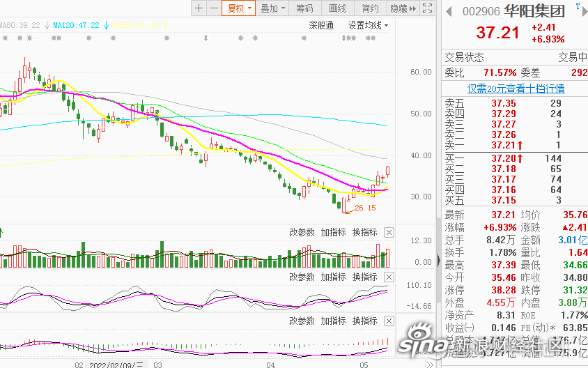This screenshot has height=368, width=588.
Task: Select 买三 bid price 37.17
Action: [504, 179]
